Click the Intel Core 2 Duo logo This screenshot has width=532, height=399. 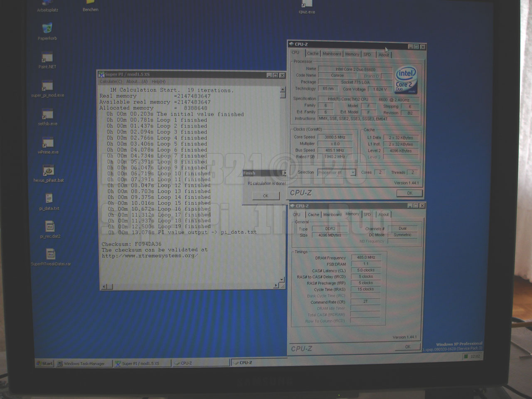tap(406, 79)
